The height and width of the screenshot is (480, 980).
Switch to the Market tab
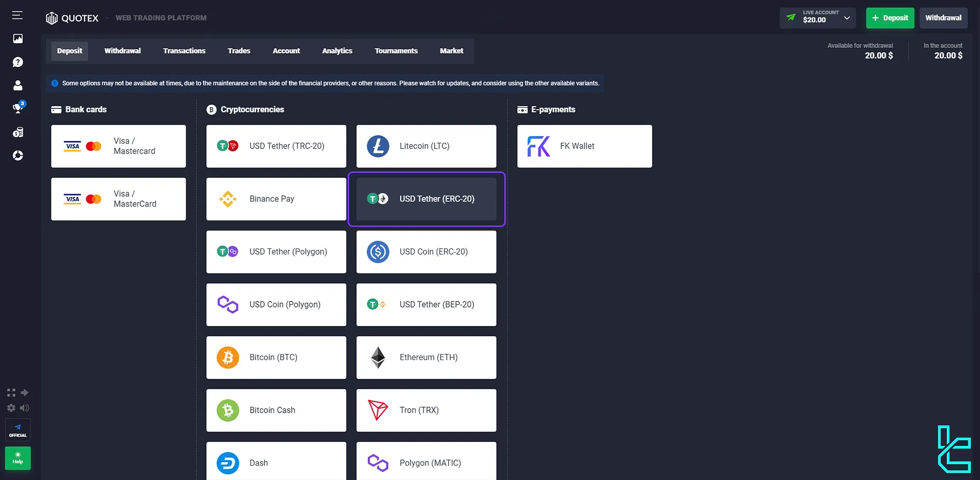[x=452, y=51]
